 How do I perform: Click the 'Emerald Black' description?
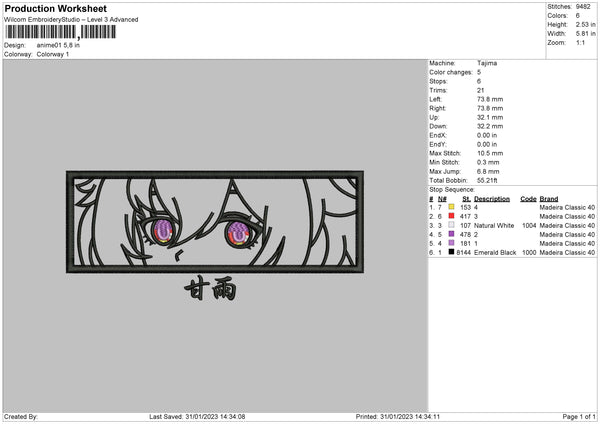click(495, 253)
